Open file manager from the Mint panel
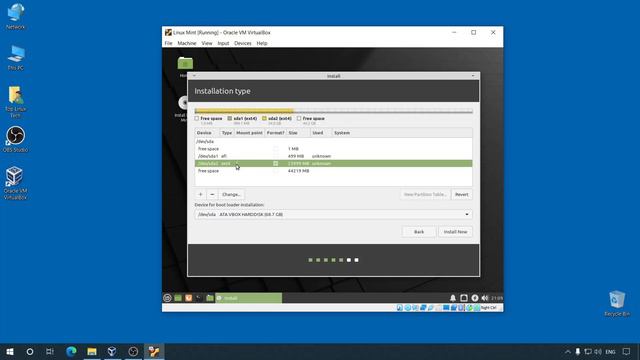This screenshot has width=640, height=360. [209, 298]
